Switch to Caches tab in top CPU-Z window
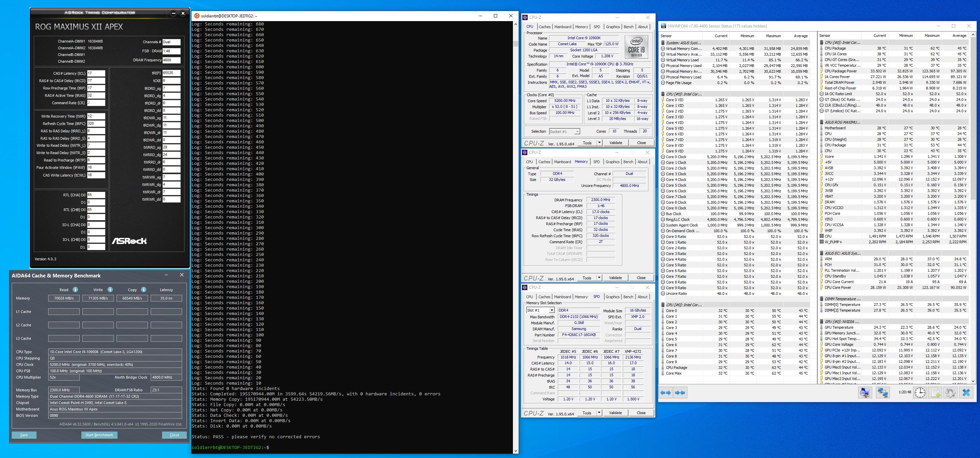This screenshot has height=458, width=980. click(x=544, y=27)
